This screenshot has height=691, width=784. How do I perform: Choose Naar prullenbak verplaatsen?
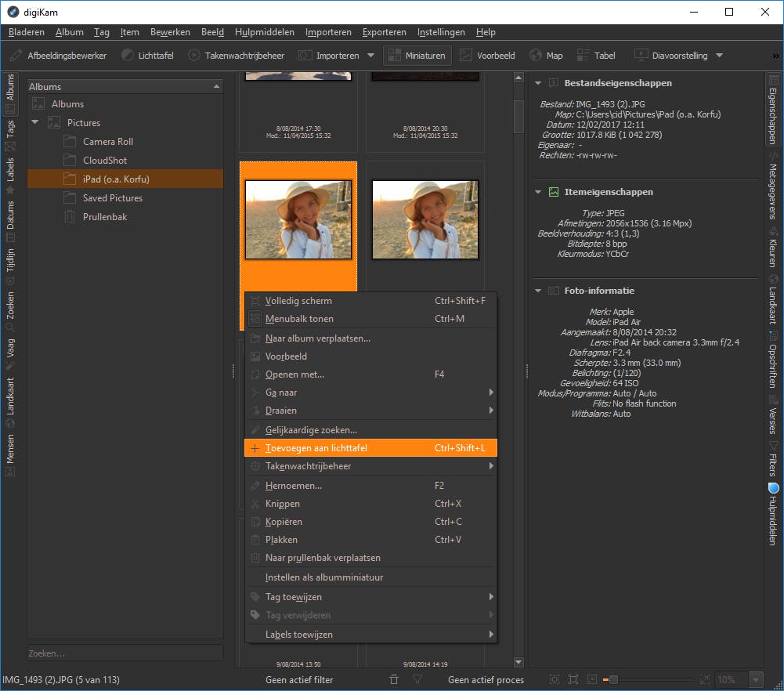coord(370,558)
